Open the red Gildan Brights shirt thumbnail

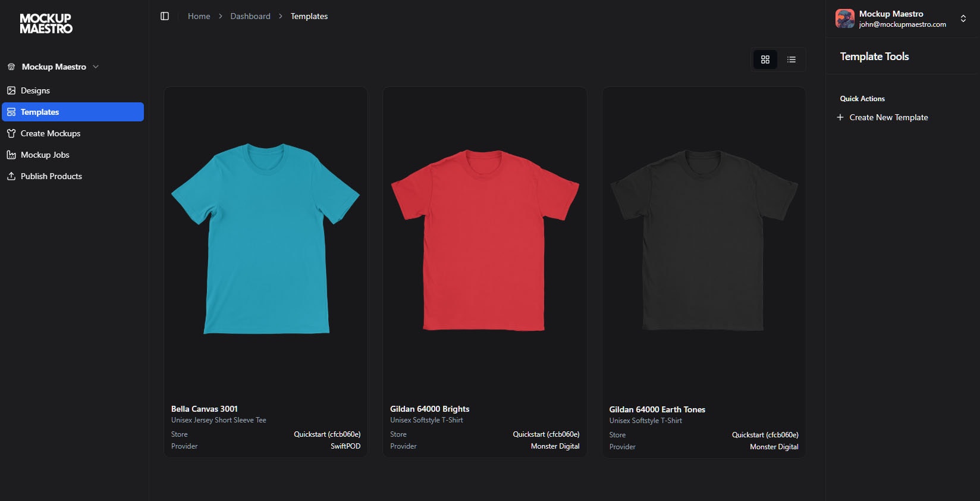[x=485, y=240]
